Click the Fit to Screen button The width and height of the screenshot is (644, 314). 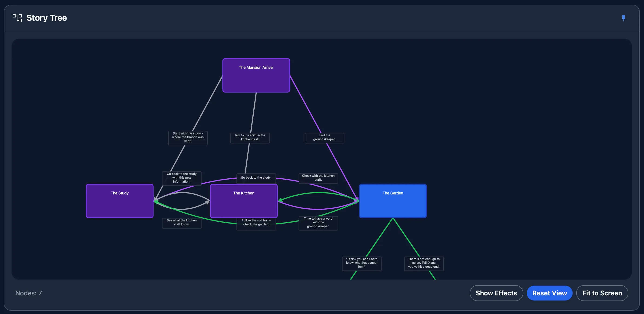point(602,293)
